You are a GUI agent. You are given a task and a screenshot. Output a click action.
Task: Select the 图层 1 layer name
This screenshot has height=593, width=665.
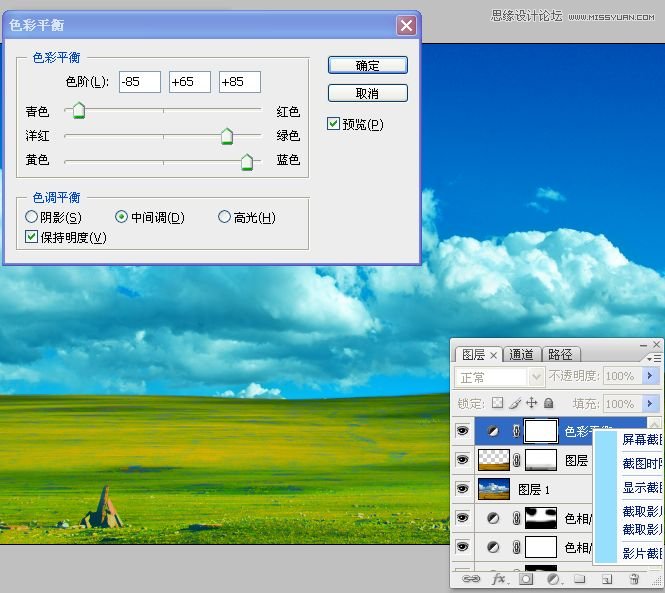(534, 490)
